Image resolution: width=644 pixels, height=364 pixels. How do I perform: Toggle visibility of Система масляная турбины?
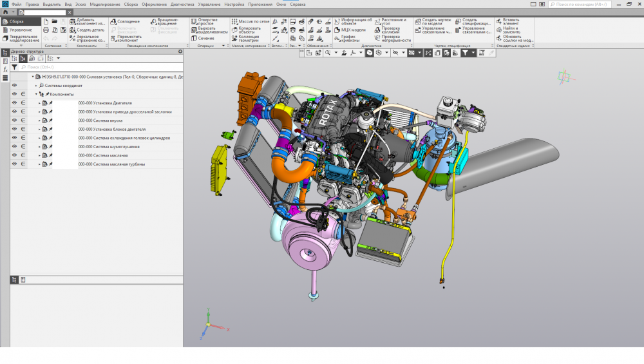tap(15, 164)
